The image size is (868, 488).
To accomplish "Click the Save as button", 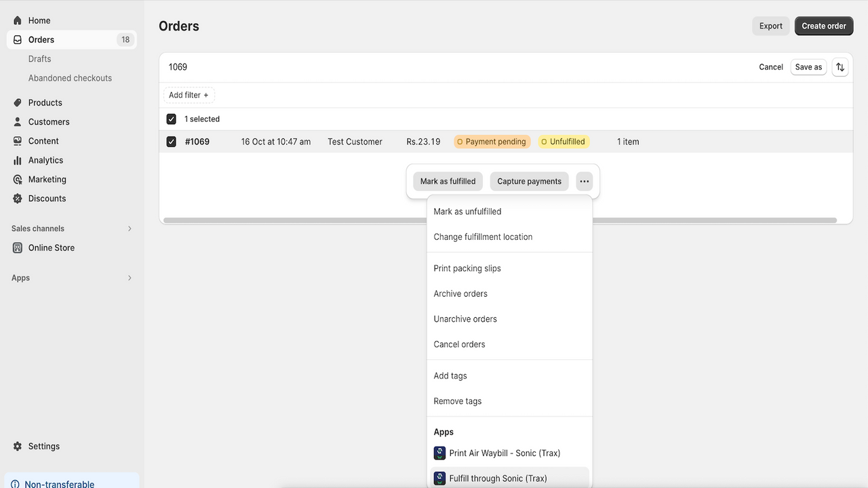I will pyautogui.click(x=808, y=67).
